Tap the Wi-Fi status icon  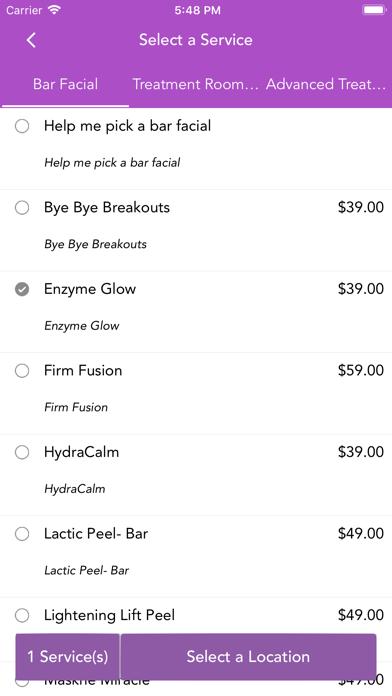click(x=54, y=10)
